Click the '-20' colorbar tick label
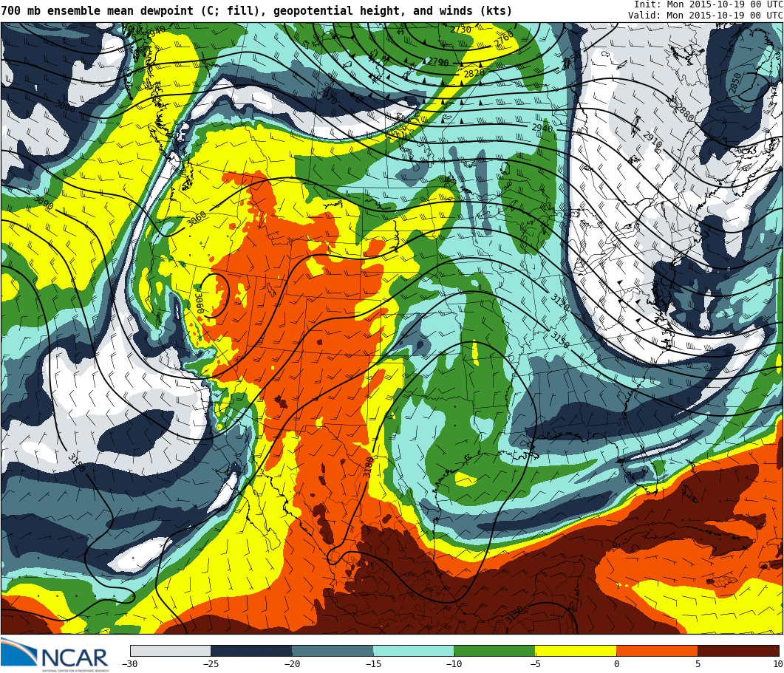This screenshot has height=673, width=784. coord(292,664)
